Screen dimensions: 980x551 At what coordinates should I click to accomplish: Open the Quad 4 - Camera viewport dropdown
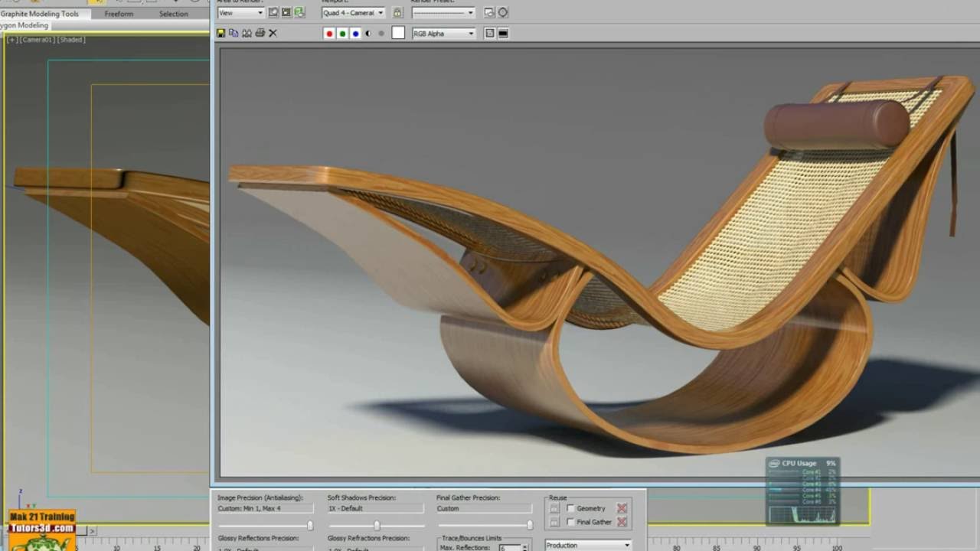pos(353,12)
